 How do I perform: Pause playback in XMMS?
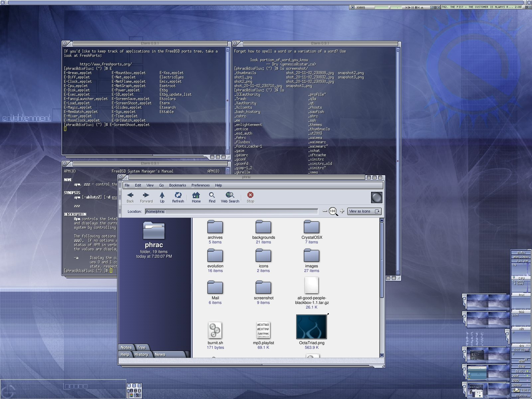[413, 7]
